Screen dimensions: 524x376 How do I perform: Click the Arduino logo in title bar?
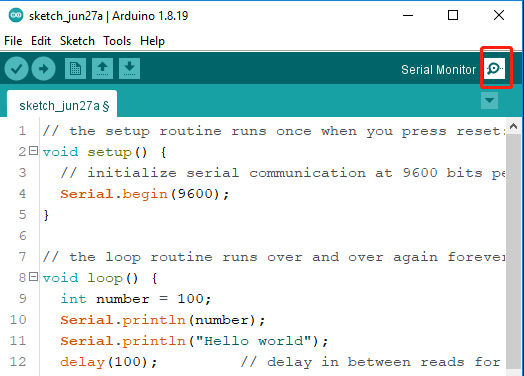(x=16, y=15)
